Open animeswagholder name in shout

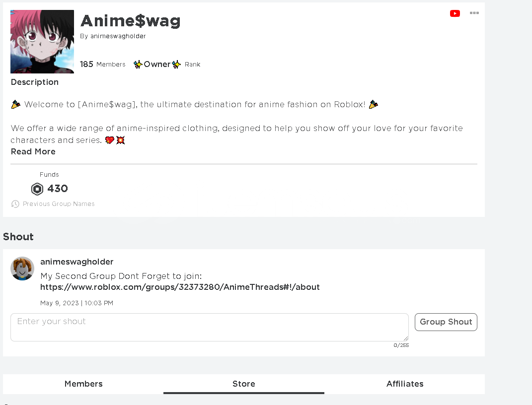76,262
